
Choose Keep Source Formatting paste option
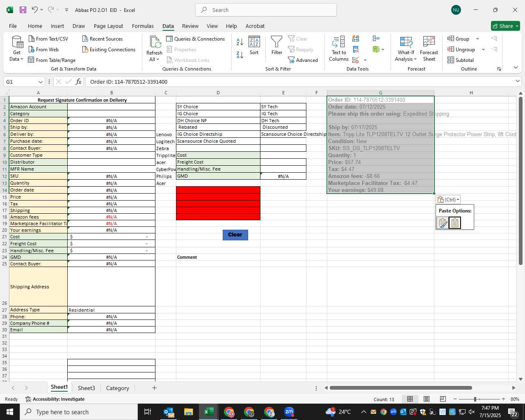pos(443,223)
